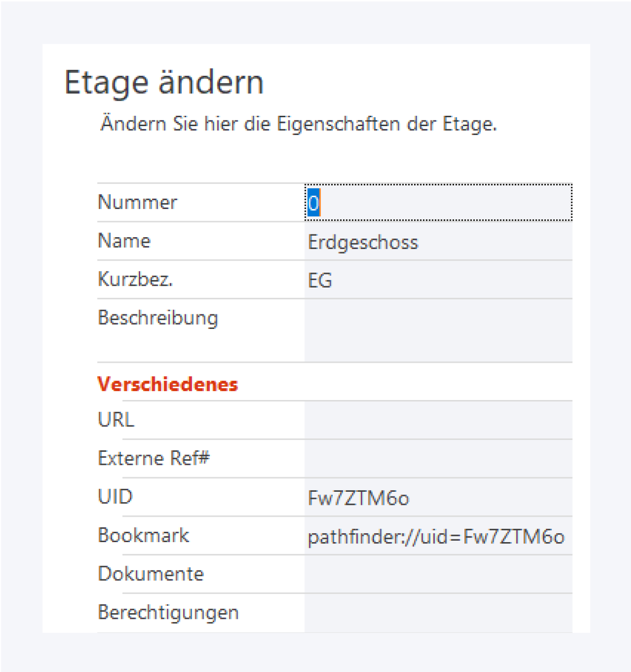The height and width of the screenshot is (672, 631).
Task: Click the Kurzbez. field containing EG
Action: [438, 280]
